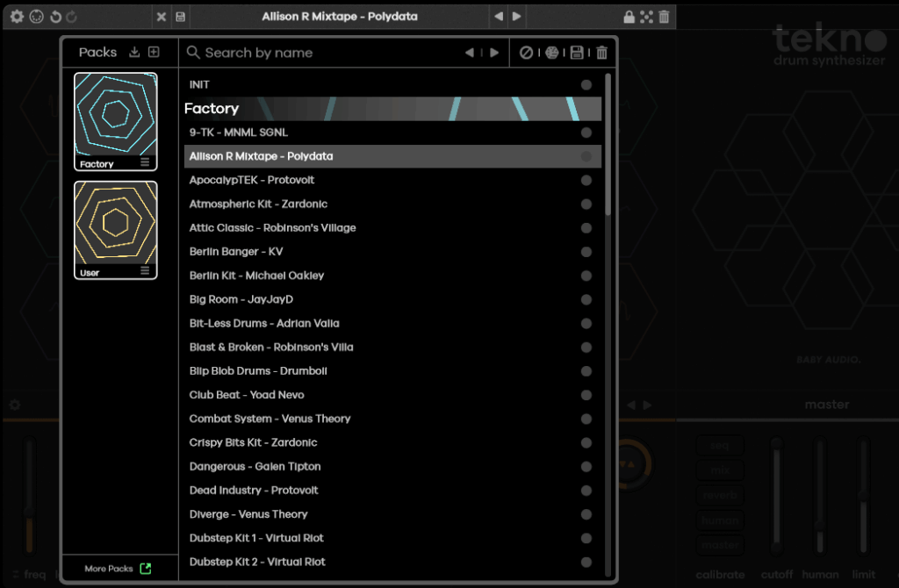Toggle favorite dot for Club Beat - Yoad Nevo
The image size is (899, 588).
point(586,395)
